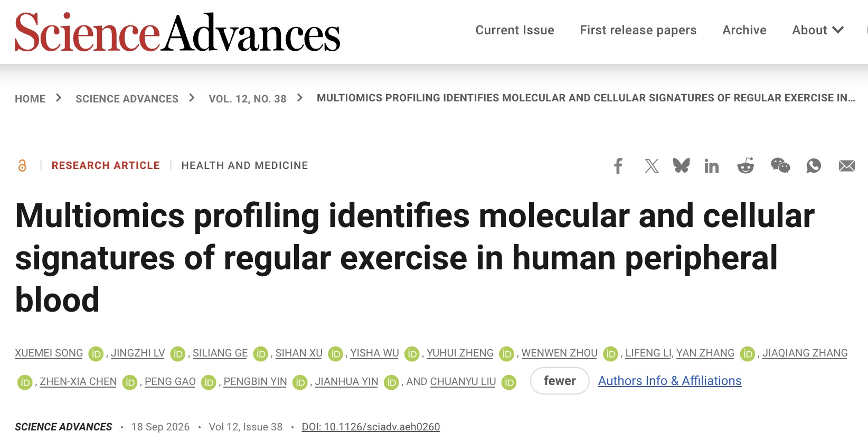This screenshot has height=441, width=868.
Task: Open the Archive page
Action: pyautogui.click(x=744, y=30)
